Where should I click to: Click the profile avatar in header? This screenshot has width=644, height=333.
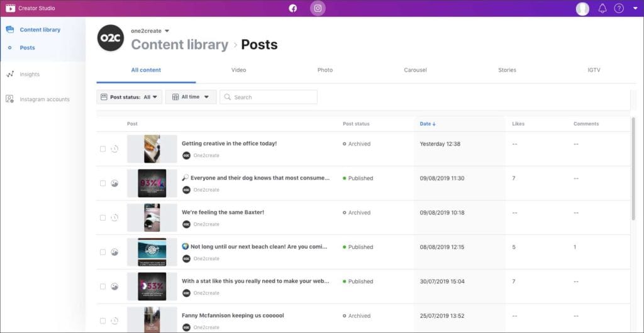pyautogui.click(x=583, y=8)
